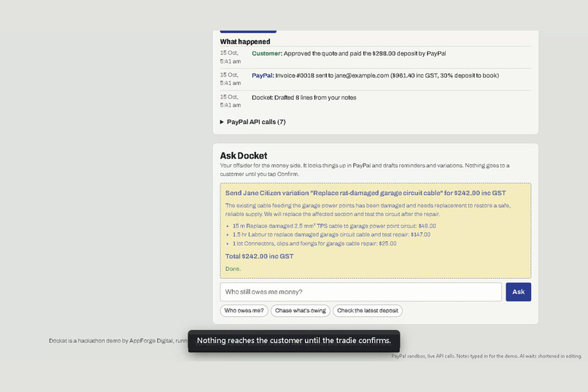Image resolution: width=588 pixels, height=392 pixels.
Task: Tap the 'Check the latest deposit' chip
Action: coord(368,310)
